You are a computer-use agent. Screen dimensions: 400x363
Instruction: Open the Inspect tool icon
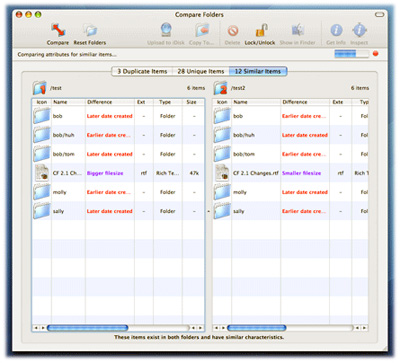pyautogui.click(x=359, y=30)
